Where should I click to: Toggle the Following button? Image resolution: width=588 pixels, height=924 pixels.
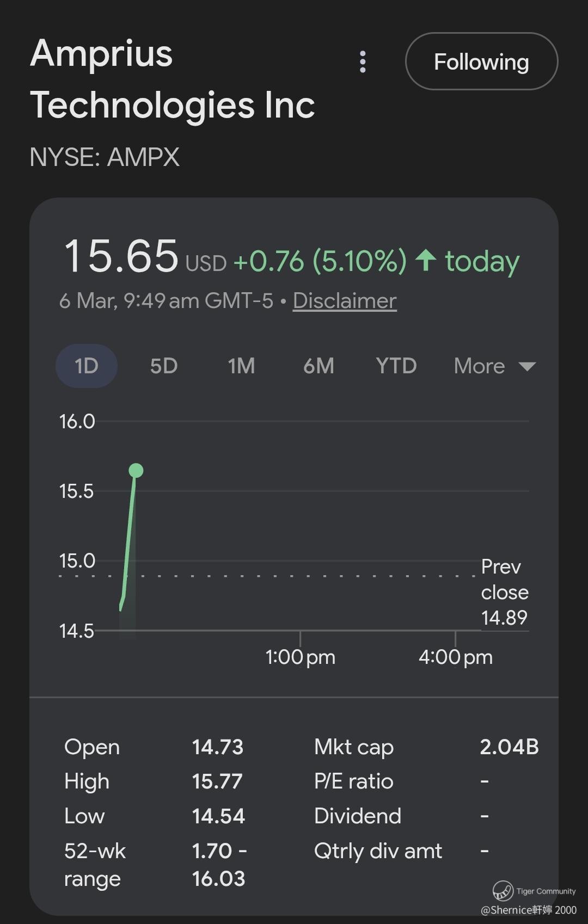click(x=481, y=61)
